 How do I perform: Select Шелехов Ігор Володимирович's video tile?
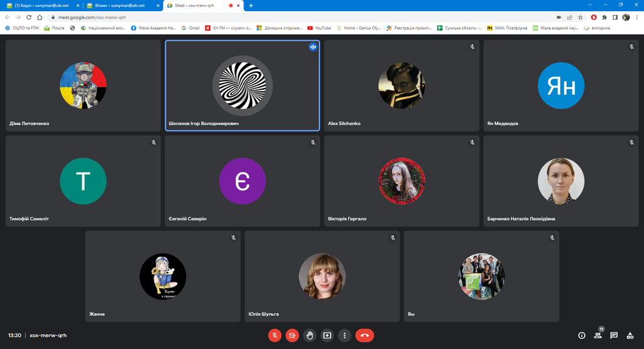tap(242, 86)
